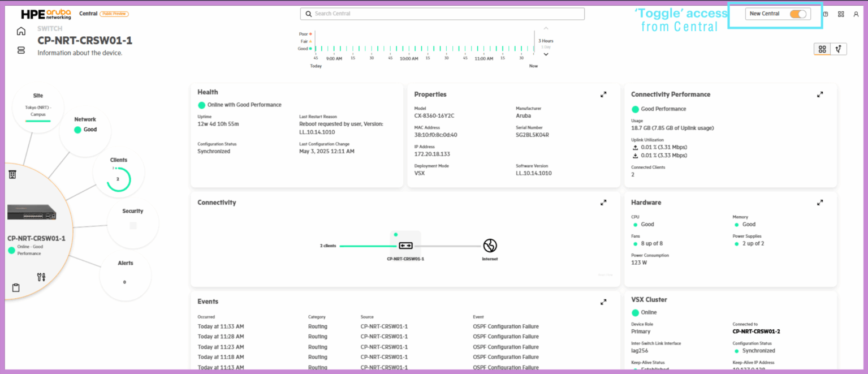Open the Alerts circle on the device wheel
868x374 pixels.
[126, 275]
